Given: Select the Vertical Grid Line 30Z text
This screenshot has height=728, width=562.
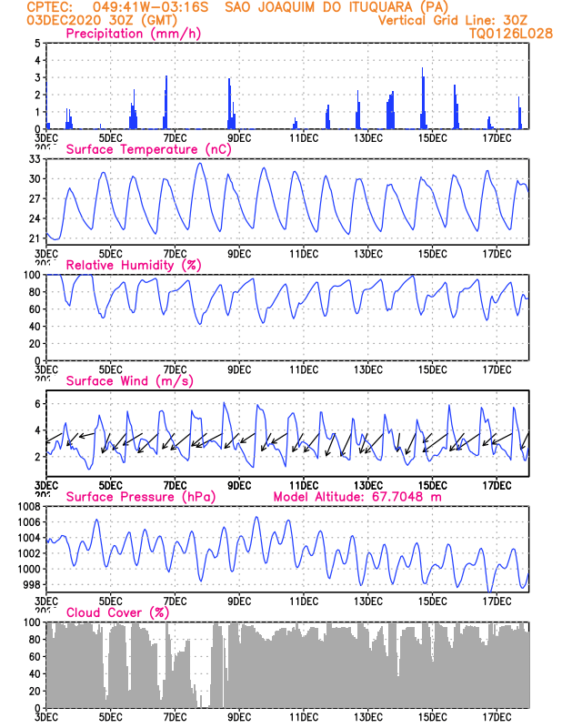Looking at the screenshot, I should point(453,20).
